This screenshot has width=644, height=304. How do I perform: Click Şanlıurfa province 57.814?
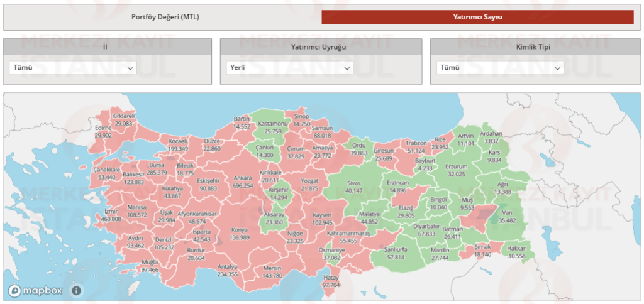pyautogui.click(x=395, y=252)
